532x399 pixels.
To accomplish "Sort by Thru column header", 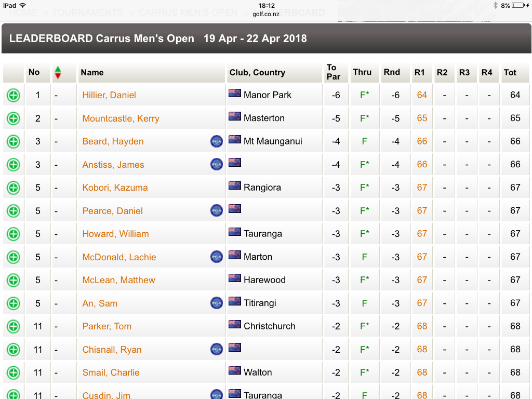I will pos(362,72).
